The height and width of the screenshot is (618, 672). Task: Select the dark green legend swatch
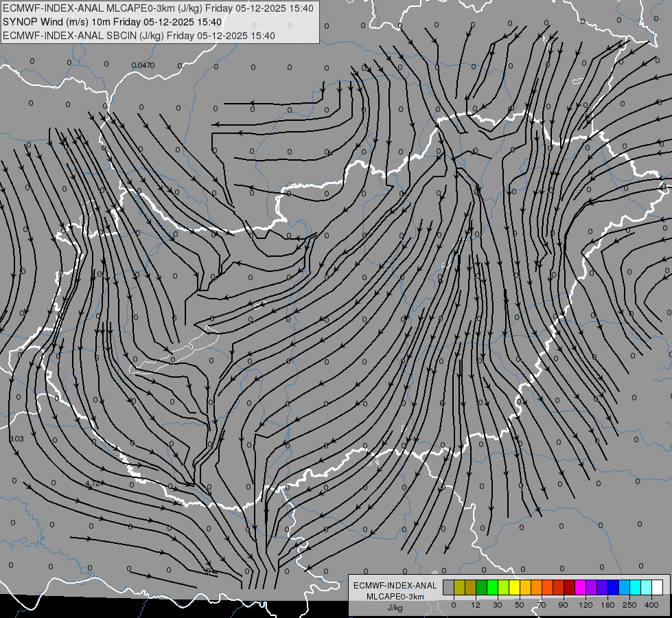click(482, 587)
